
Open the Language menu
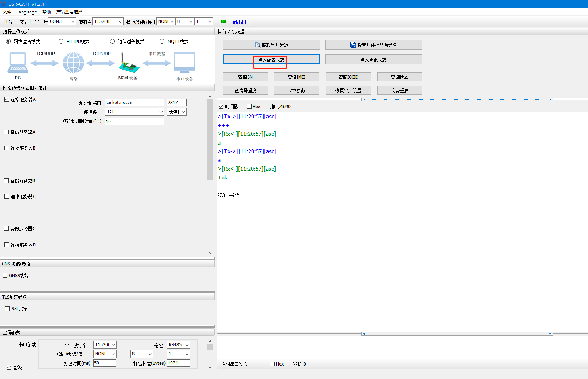tap(27, 12)
